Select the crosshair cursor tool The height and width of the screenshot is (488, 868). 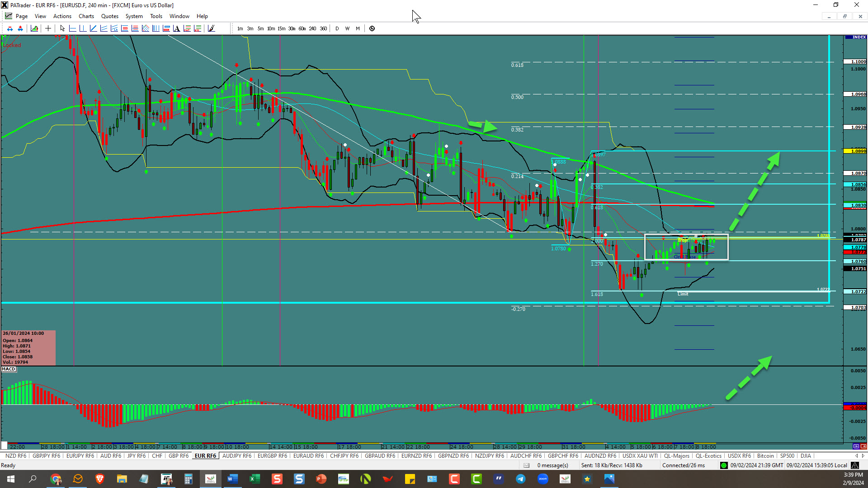[x=48, y=28]
